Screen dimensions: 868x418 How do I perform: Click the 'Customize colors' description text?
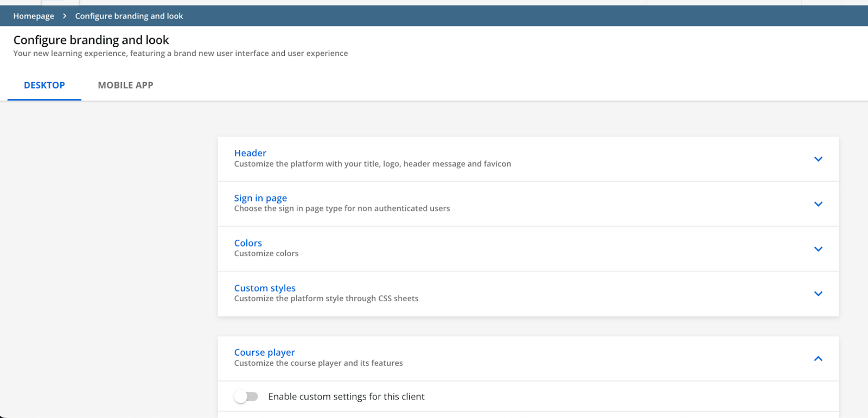[x=266, y=254]
